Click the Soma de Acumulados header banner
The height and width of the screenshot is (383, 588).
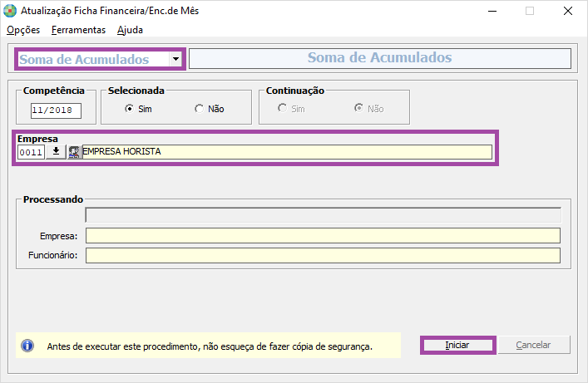[380, 58]
